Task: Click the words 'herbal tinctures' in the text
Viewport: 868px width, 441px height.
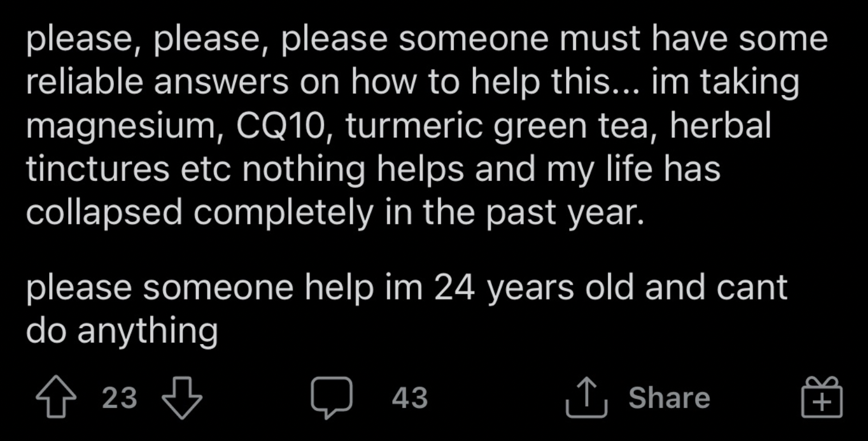Action: (x=399, y=148)
